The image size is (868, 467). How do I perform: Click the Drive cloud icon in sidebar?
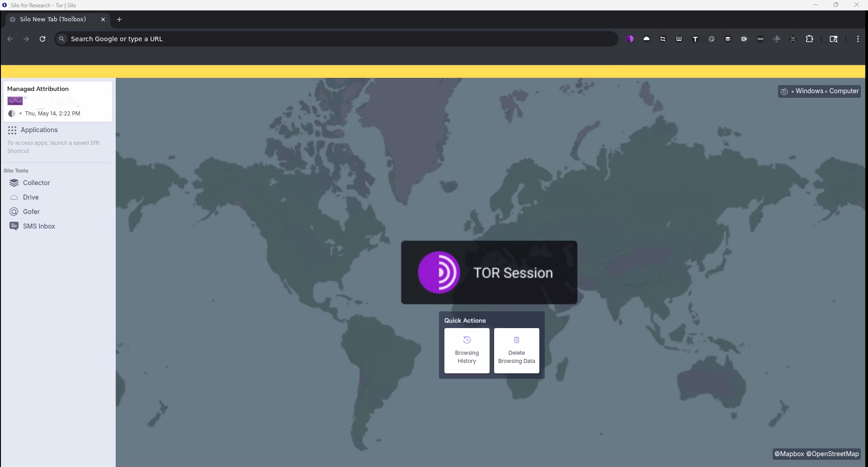pos(14,197)
